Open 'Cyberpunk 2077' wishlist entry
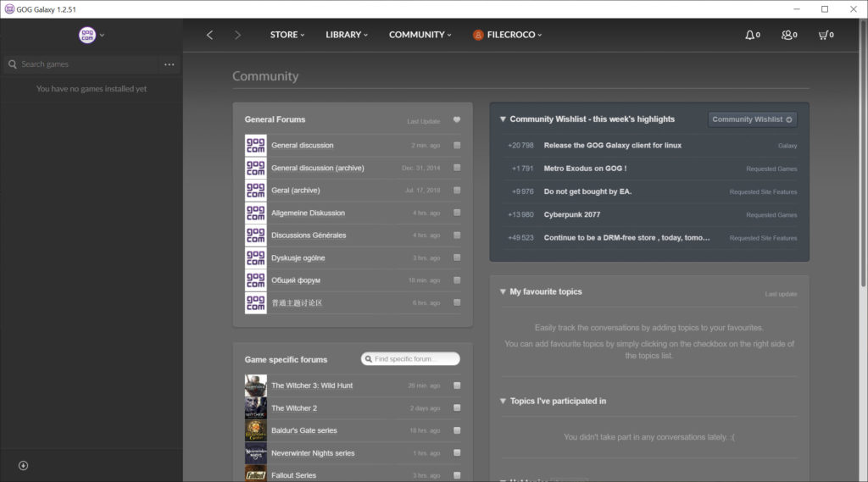This screenshot has width=868, height=482. tap(572, 214)
